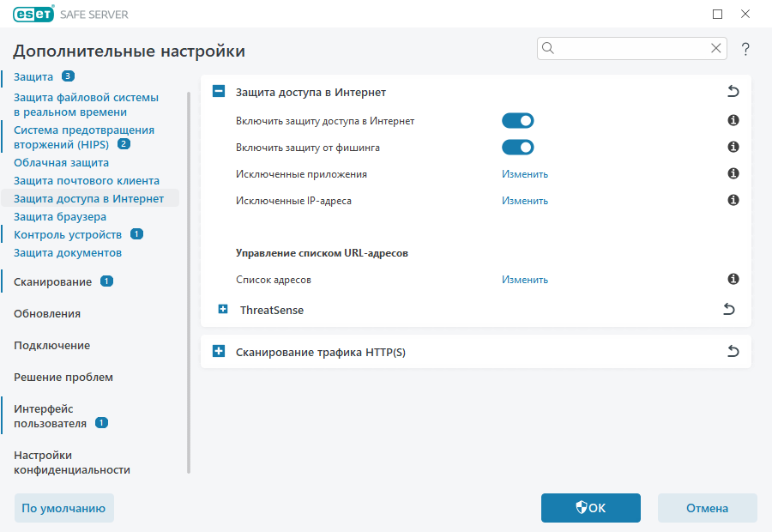Image resolution: width=772 pixels, height=532 pixels.
Task: Open help via the question mark icon
Action: click(x=745, y=49)
